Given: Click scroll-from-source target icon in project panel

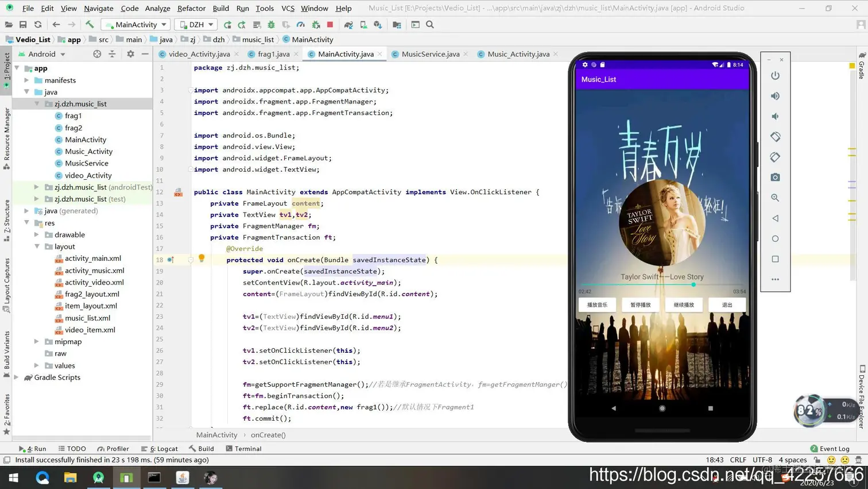Looking at the screenshot, I should 97,54.
